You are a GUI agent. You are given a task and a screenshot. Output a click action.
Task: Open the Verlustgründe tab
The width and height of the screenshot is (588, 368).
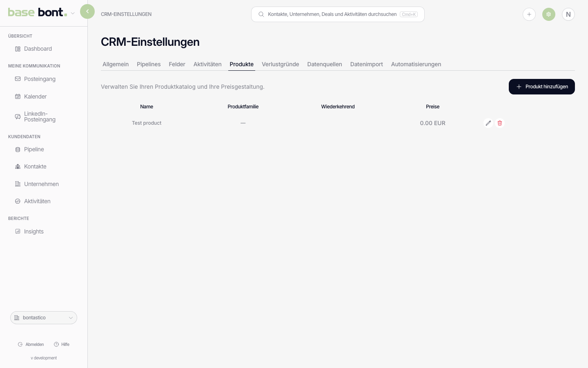[281, 64]
